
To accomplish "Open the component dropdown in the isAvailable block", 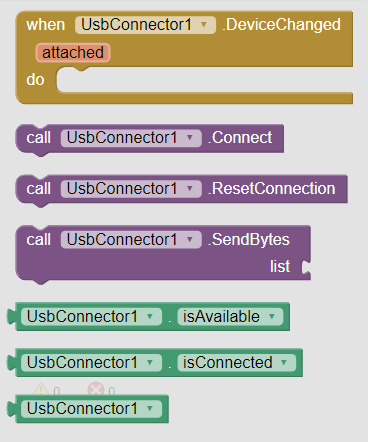I will [x=91, y=316].
